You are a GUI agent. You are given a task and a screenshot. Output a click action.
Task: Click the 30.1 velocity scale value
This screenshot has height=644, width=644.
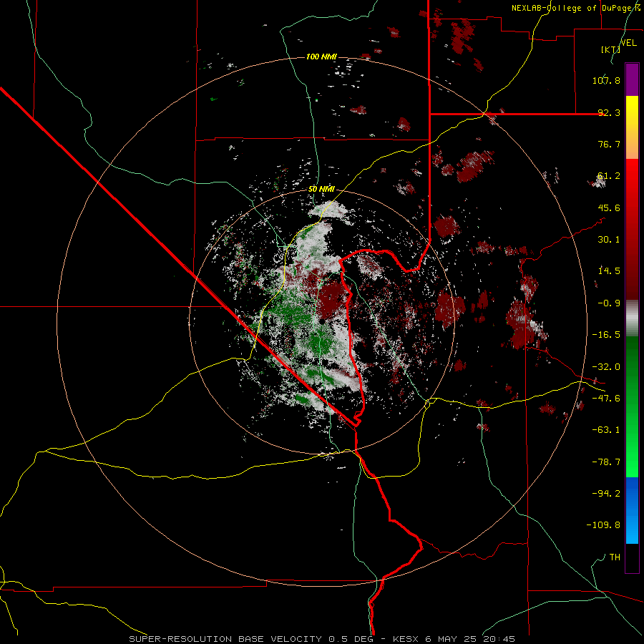[609, 240]
